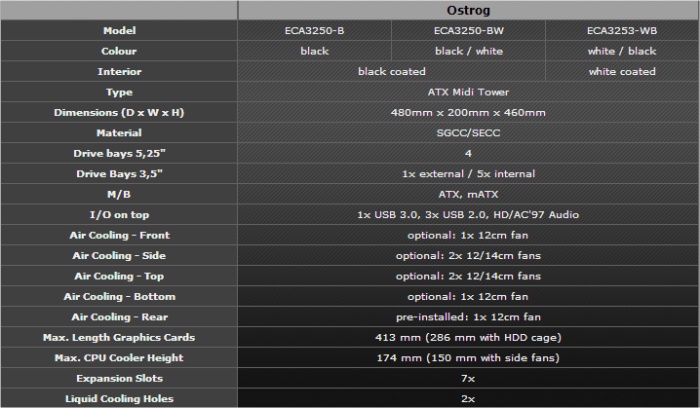Select the Air Cooling - Bottom label
Screen dimensions: 700x408
pos(119,296)
